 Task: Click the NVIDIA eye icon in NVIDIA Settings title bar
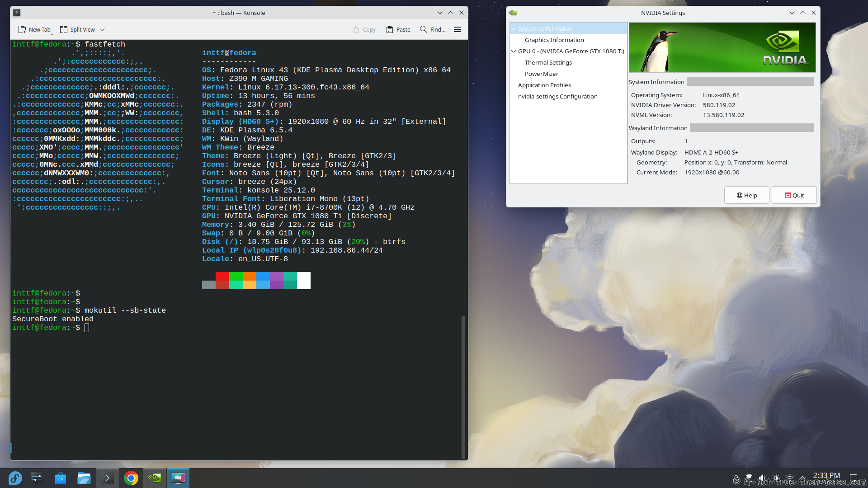coord(513,13)
